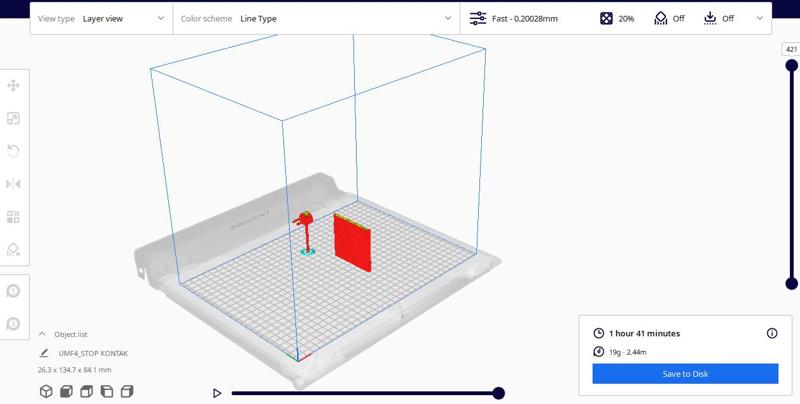Viewport: 800px width, 404px height.
Task: Select the Move tool in left toolbar
Action: pos(13,85)
